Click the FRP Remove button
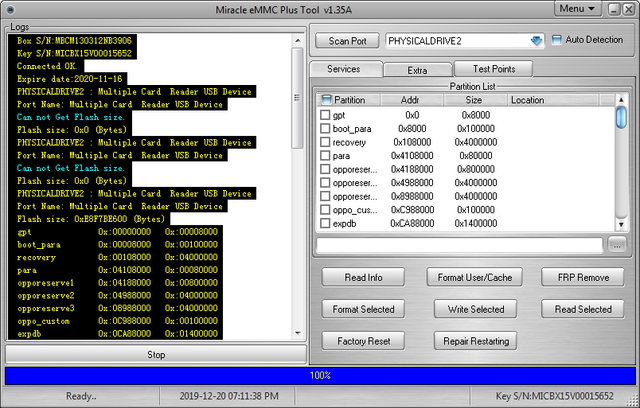640x408 pixels. [583, 277]
